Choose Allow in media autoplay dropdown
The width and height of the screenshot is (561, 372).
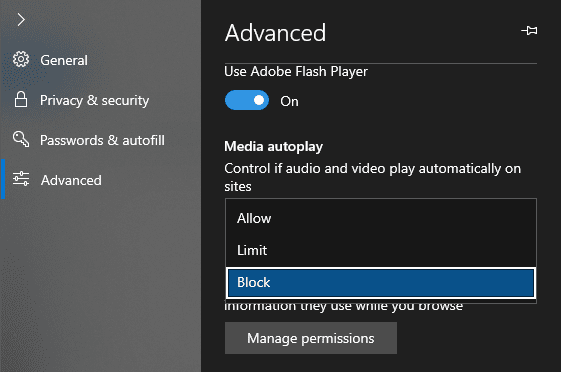(381, 218)
